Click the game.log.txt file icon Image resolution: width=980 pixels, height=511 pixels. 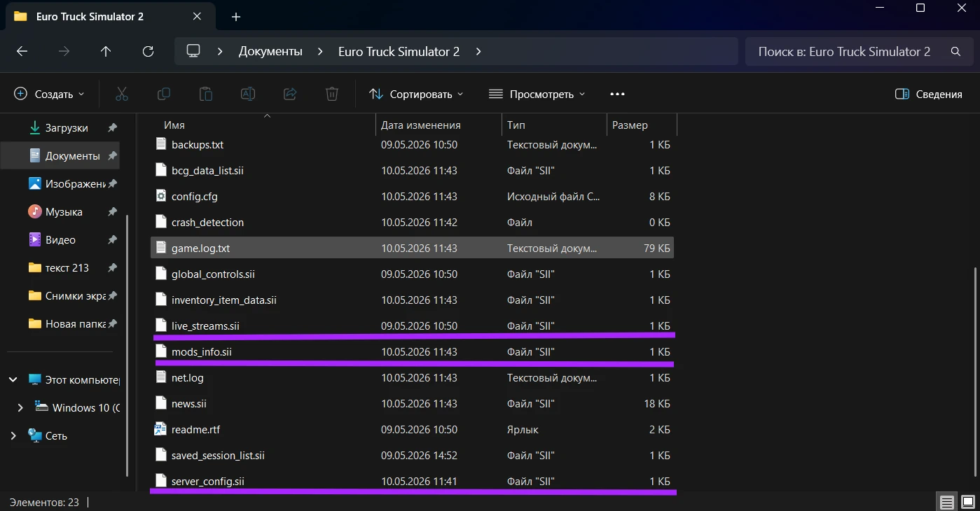[x=160, y=248]
